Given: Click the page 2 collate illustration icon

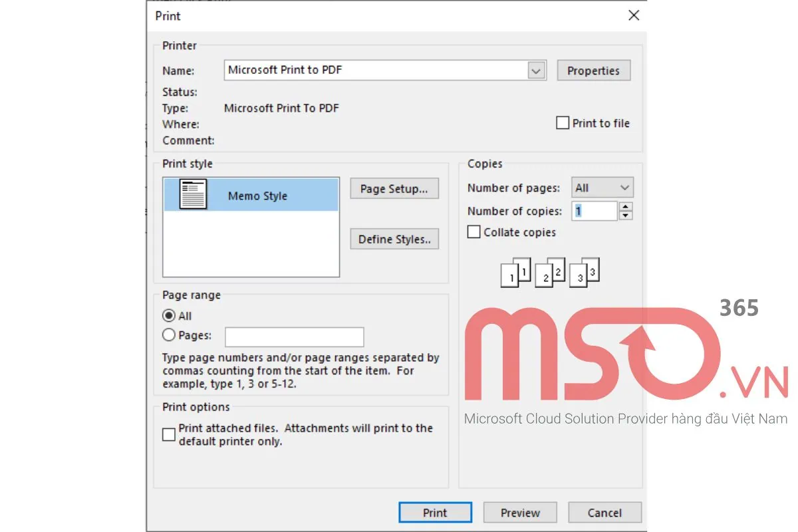Looking at the screenshot, I should point(549,273).
